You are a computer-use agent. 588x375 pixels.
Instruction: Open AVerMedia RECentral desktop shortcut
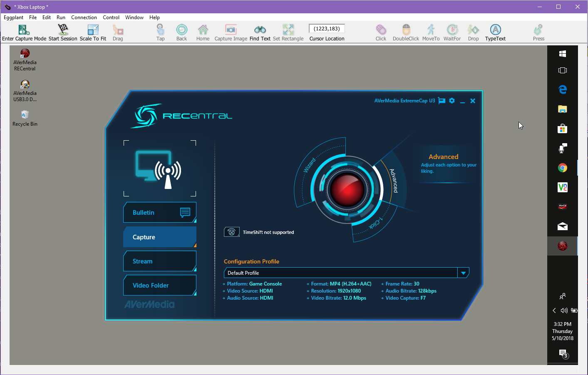[25, 60]
